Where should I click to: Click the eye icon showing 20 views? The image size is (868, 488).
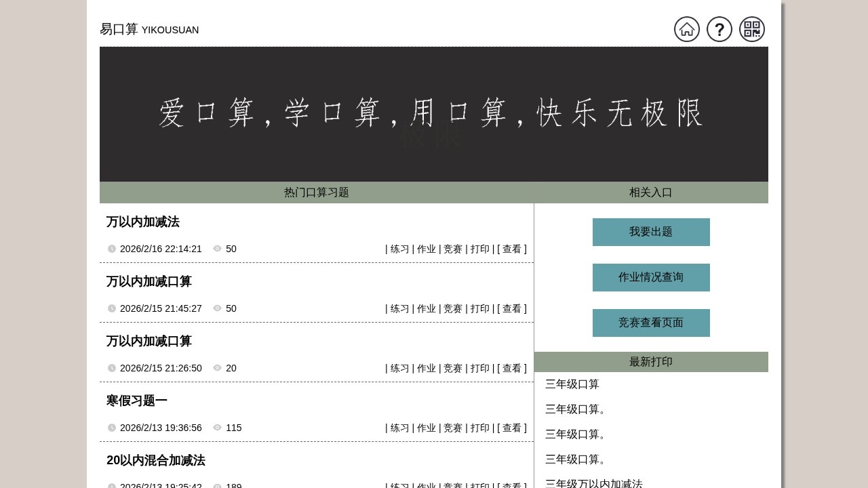[217, 368]
